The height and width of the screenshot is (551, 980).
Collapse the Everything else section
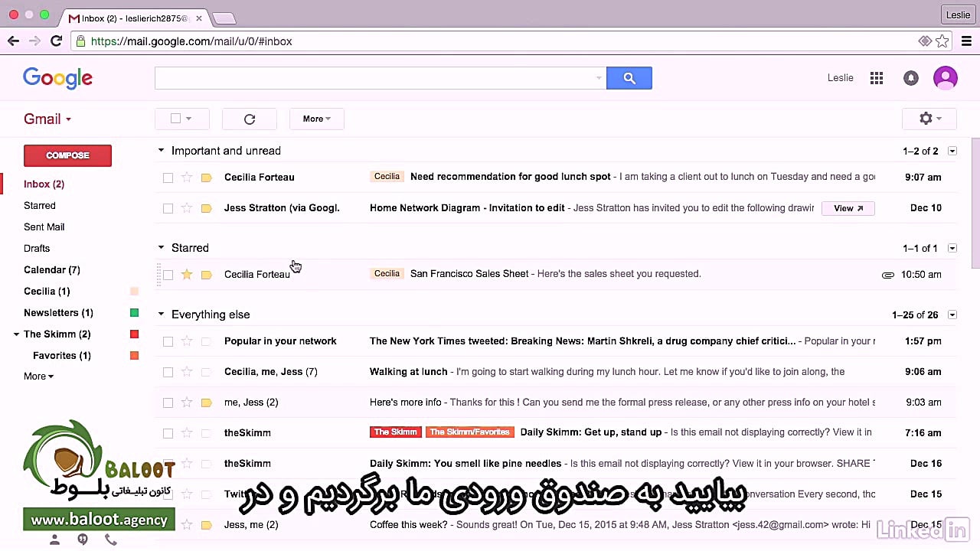coord(161,314)
